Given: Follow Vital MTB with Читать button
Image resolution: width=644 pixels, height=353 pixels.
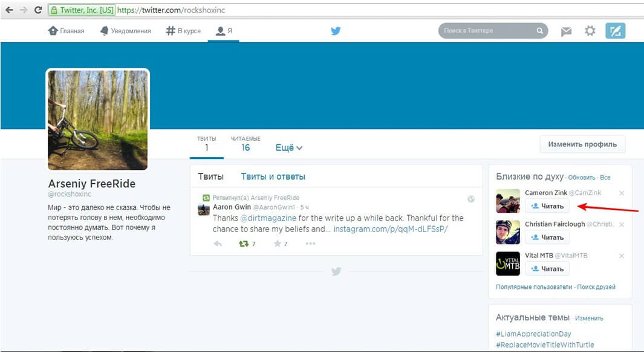Looking at the screenshot, I should (x=547, y=269).
